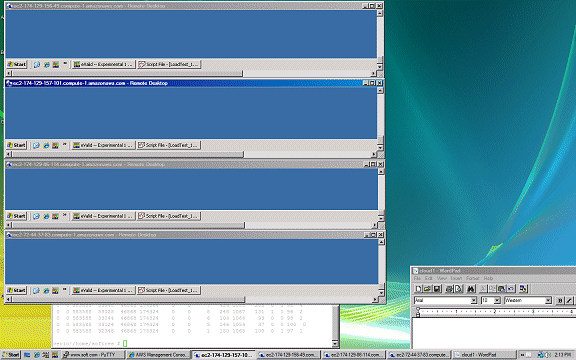The image size is (576, 360).
Task: Click the Date/Time insert icon in WordPad
Action: click(523, 289)
